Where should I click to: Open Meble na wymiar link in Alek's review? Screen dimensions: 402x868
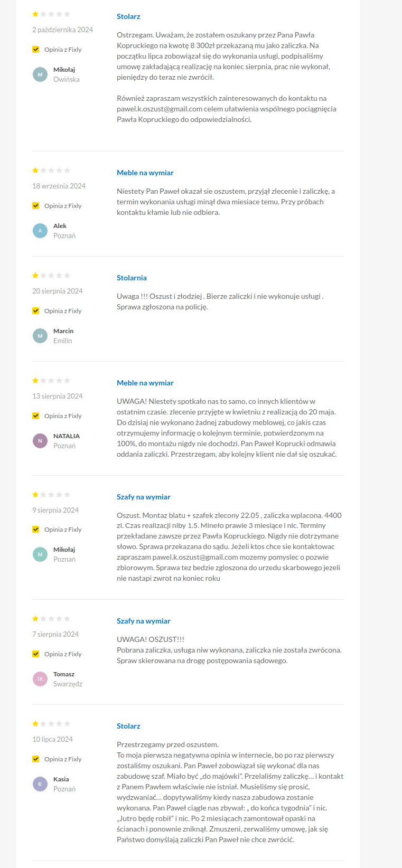(x=145, y=173)
